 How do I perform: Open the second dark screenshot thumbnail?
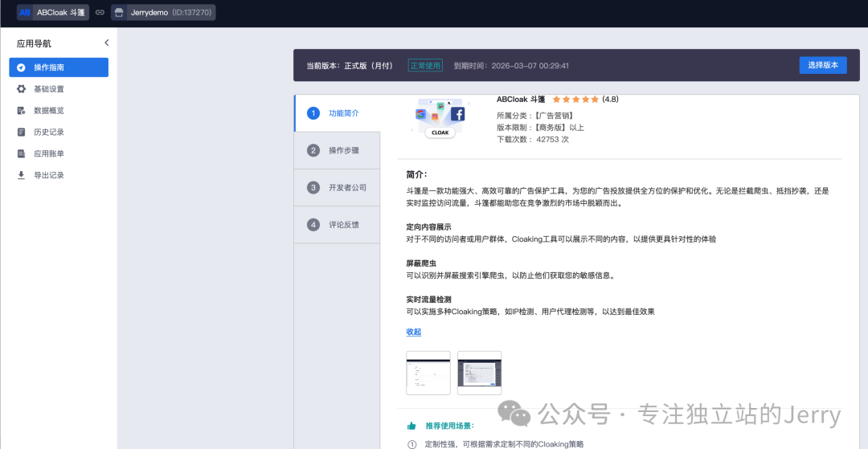coord(479,373)
